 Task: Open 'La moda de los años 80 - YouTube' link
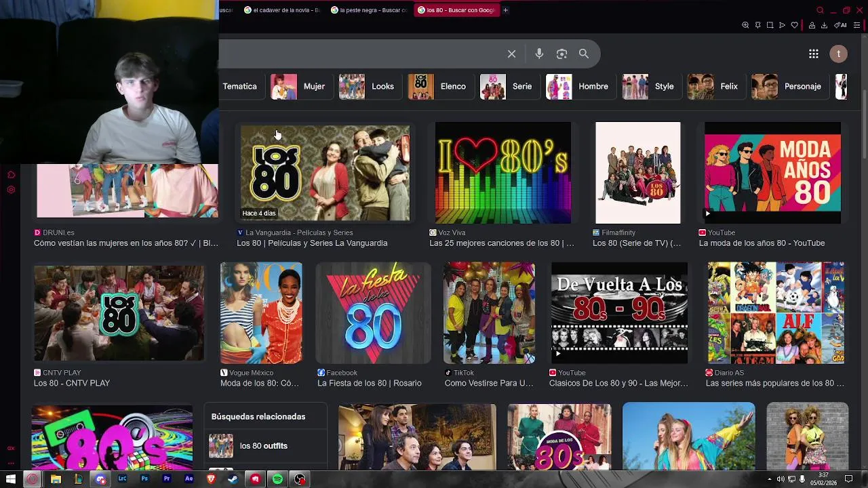(x=762, y=243)
